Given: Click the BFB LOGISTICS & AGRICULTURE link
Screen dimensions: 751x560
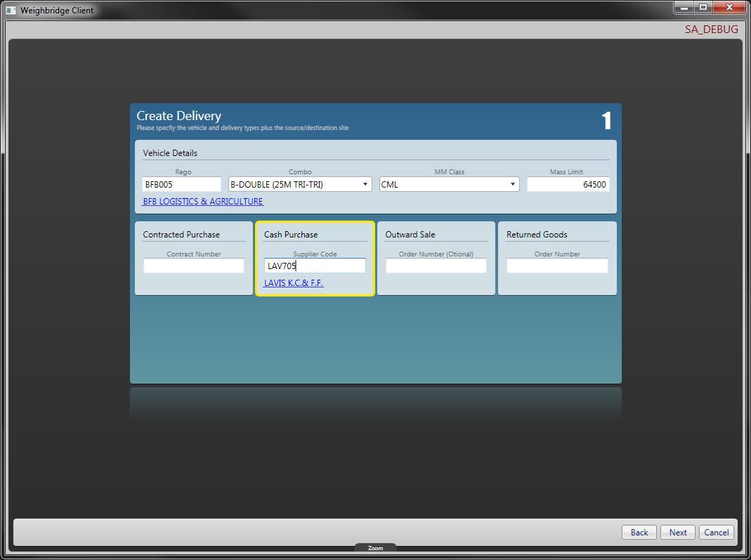Looking at the screenshot, I should (203, 202).
